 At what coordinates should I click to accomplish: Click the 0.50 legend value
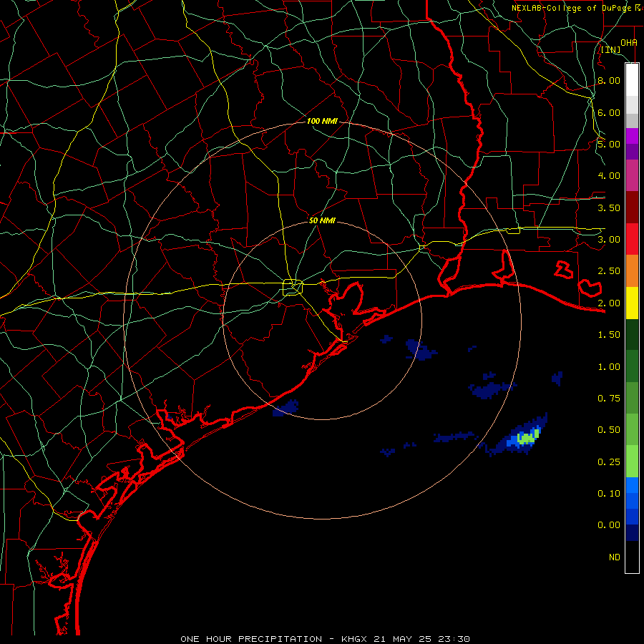609,430
